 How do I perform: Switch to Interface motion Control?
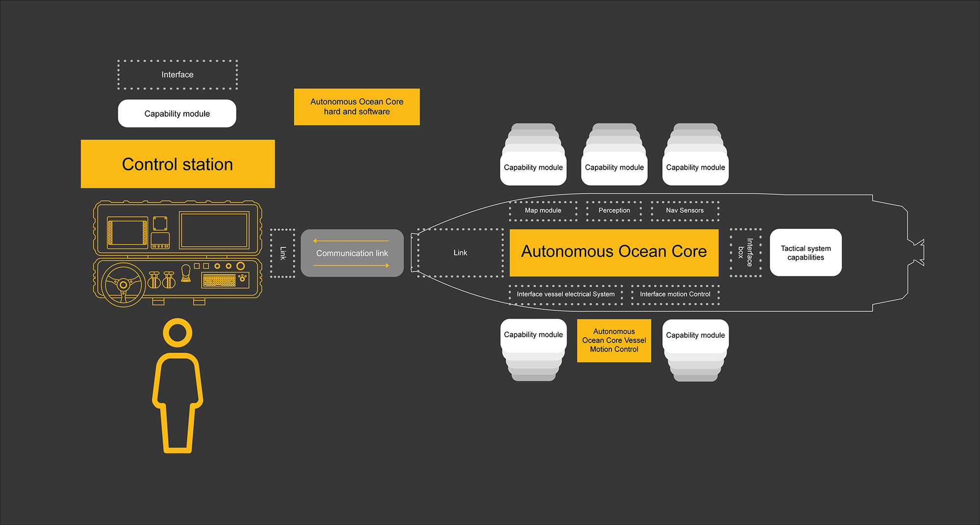tap(674, 294)
